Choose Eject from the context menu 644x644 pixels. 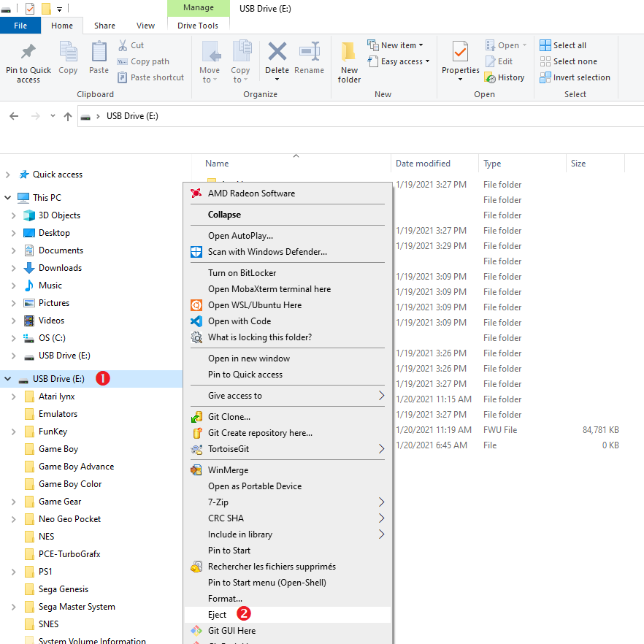pos(218,615)
